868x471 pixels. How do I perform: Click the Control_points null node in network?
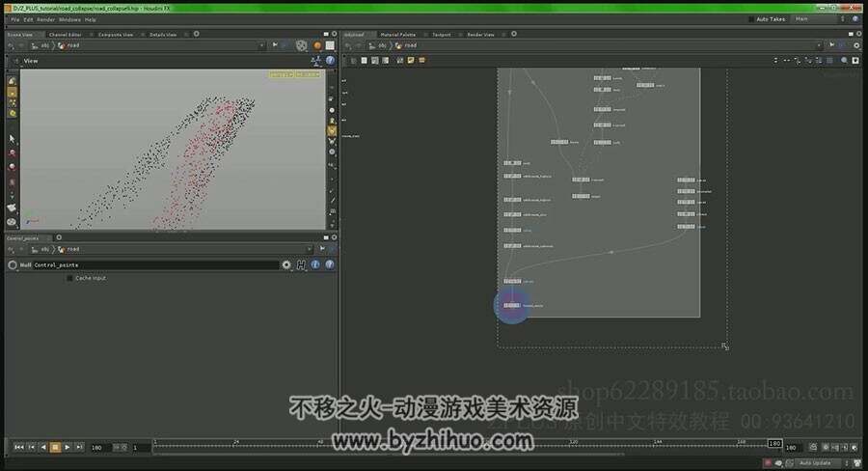pos(512,305)
